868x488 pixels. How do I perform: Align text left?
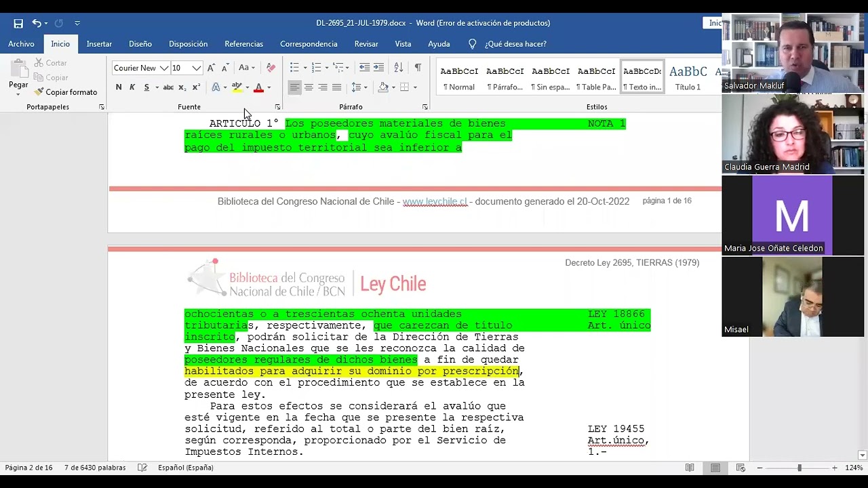click(294, 87)
